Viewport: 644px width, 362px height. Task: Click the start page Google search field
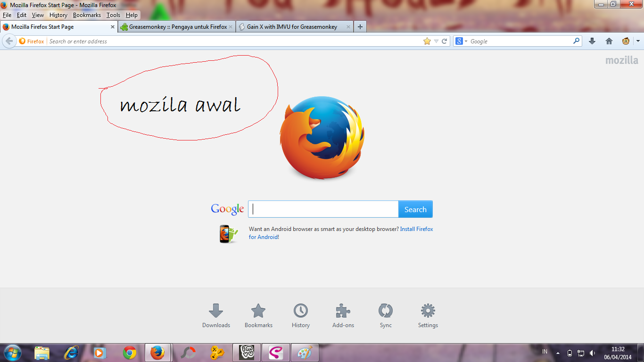pos(323,209)
